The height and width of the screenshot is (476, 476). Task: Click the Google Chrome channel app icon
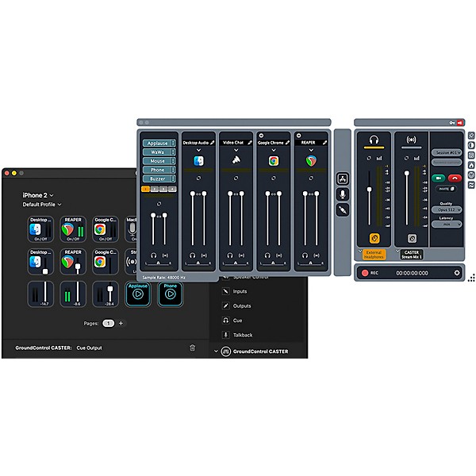tap(274, 161)
